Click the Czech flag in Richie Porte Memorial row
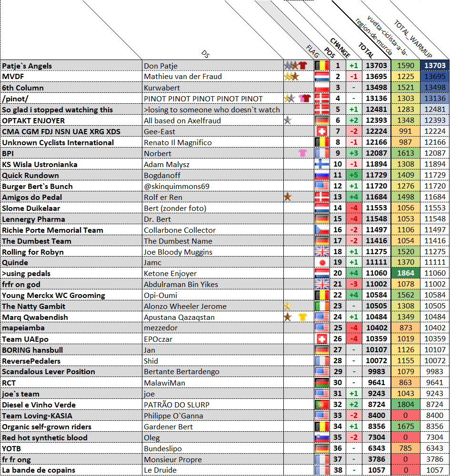 click(321, 230)
